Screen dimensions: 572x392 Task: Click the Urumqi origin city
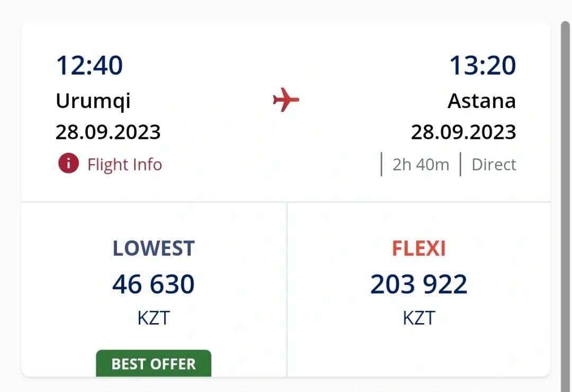click(x=93, y=101)
